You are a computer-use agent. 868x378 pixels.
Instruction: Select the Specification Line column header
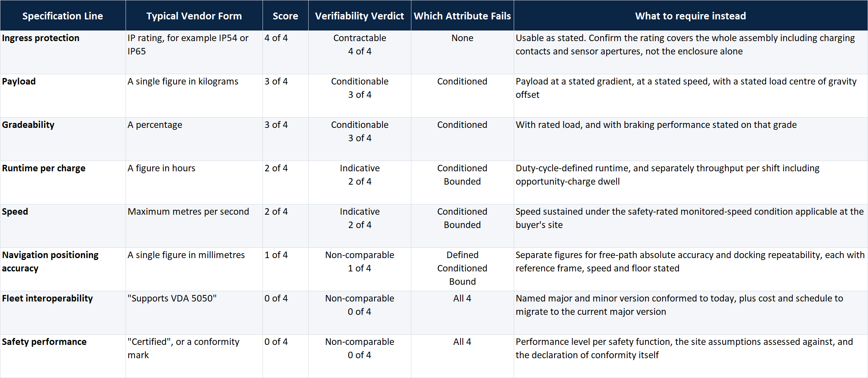(63, 16)
